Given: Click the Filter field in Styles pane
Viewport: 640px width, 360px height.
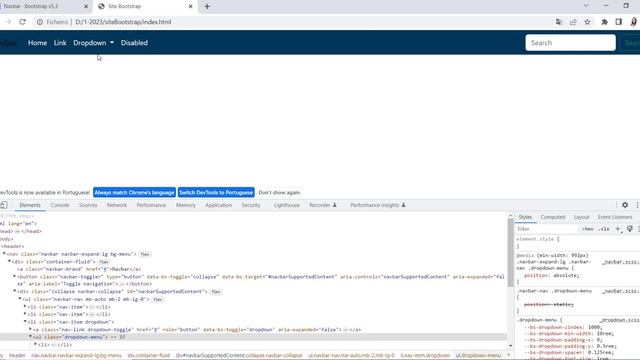Looking at the screenshot, I should point(547,229).
